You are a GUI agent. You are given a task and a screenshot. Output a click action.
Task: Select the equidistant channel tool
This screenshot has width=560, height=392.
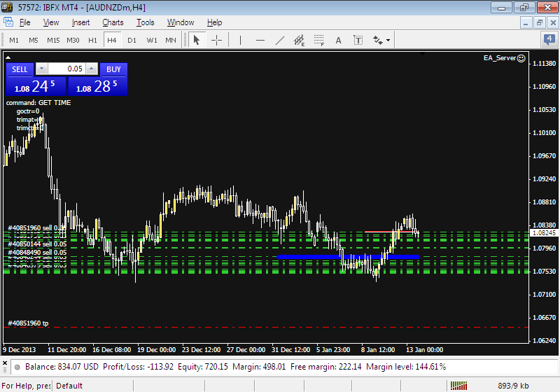(x=300, y=40)
